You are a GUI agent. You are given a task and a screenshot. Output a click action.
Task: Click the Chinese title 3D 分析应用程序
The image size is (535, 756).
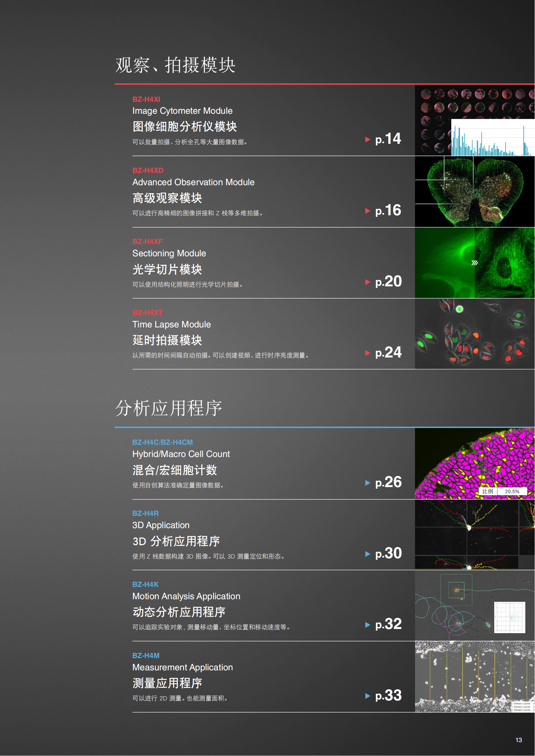click(176, 542)
